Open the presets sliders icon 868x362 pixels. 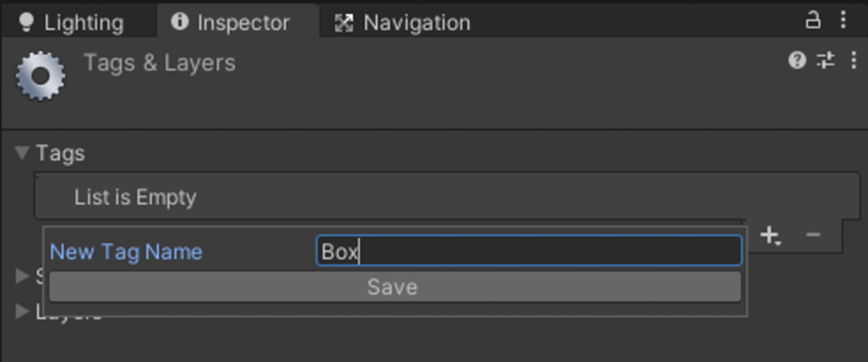tap(825, 60)
